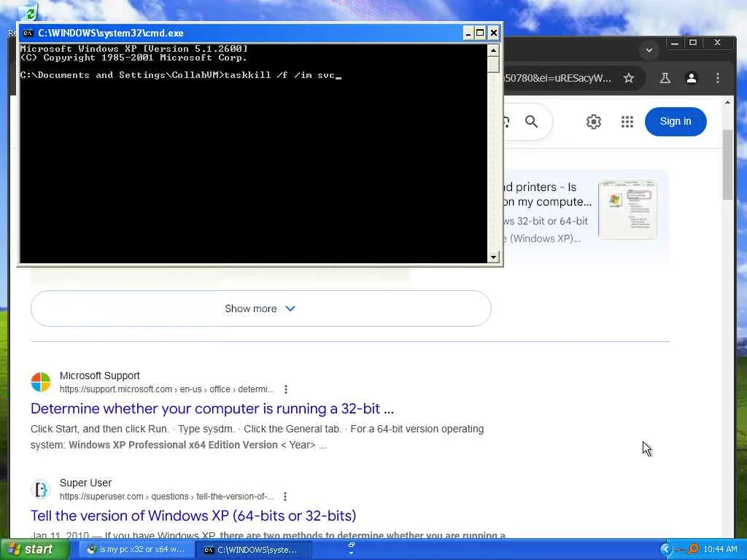Click the taskkill command line in cmd
This screenshot has width=747, height=560.
pos(181,75)
